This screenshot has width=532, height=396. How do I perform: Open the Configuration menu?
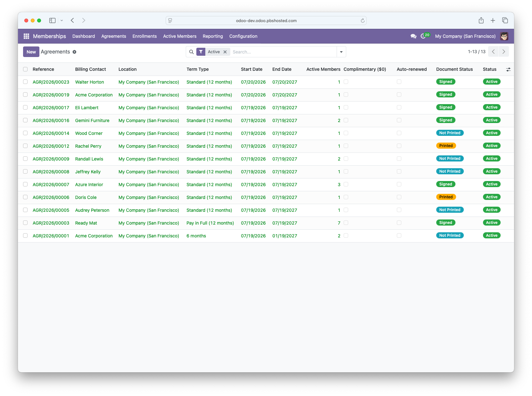click(x=243, y=36)
